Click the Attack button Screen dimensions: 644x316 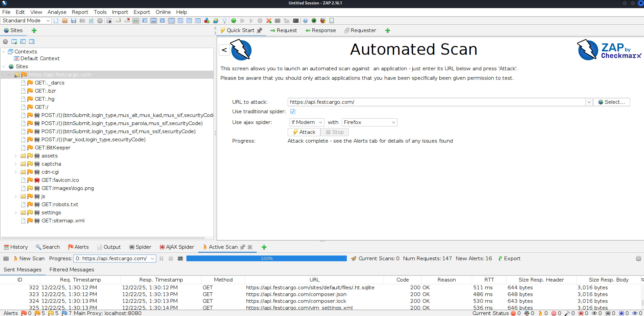(x=304, y=132)
